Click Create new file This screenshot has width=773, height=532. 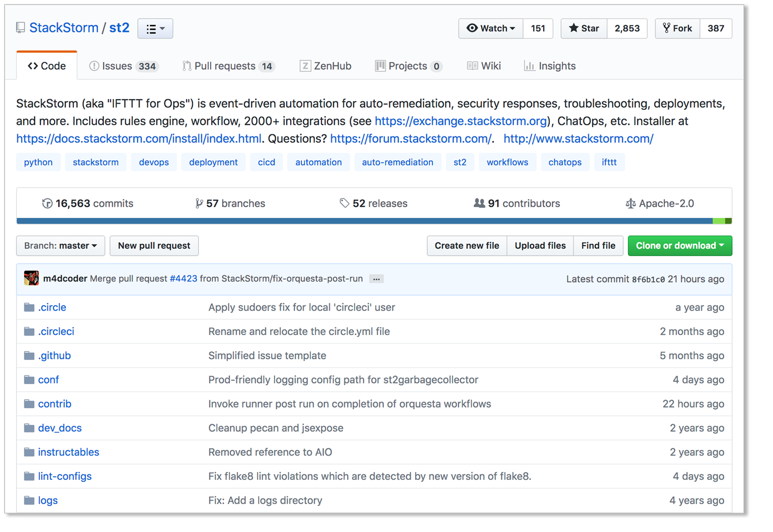pos(467,246)
